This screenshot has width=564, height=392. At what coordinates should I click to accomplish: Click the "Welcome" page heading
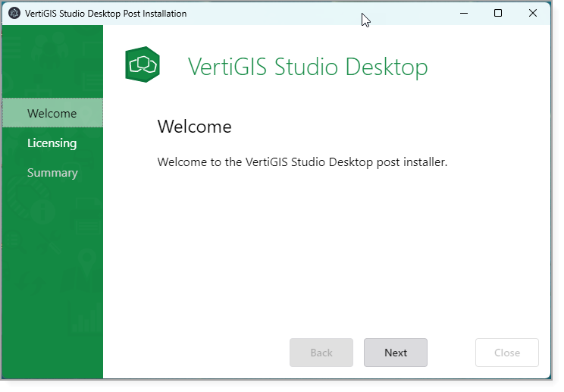coord(194,127)
